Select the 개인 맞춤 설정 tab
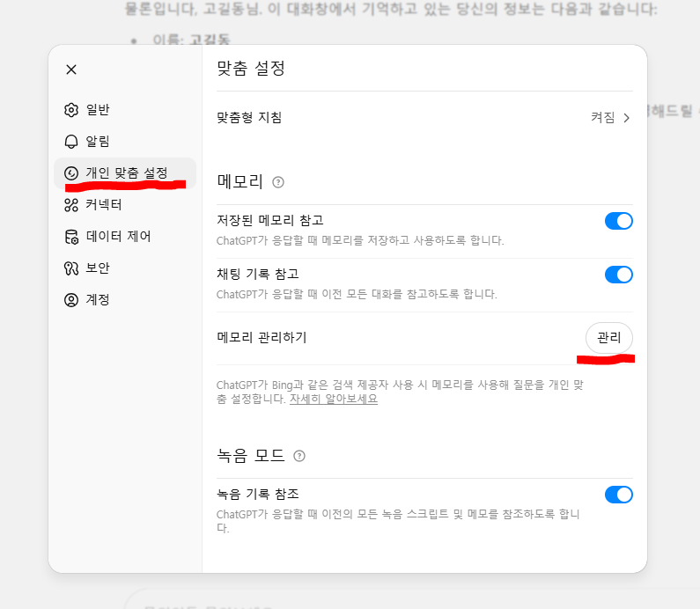Image resolution: width=700 pixels, height=609 pixels. tap(125, 173)
